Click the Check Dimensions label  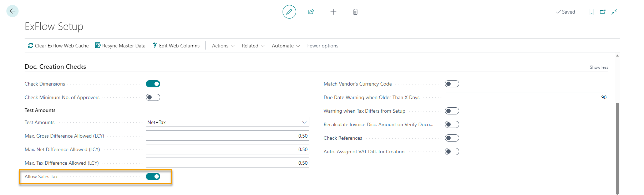click(45, 84)
